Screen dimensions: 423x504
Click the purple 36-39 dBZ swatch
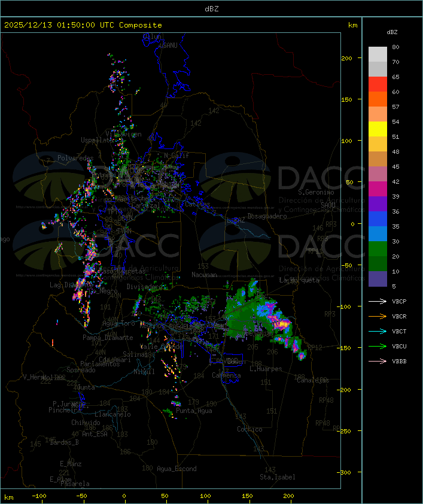click(378, 204)
